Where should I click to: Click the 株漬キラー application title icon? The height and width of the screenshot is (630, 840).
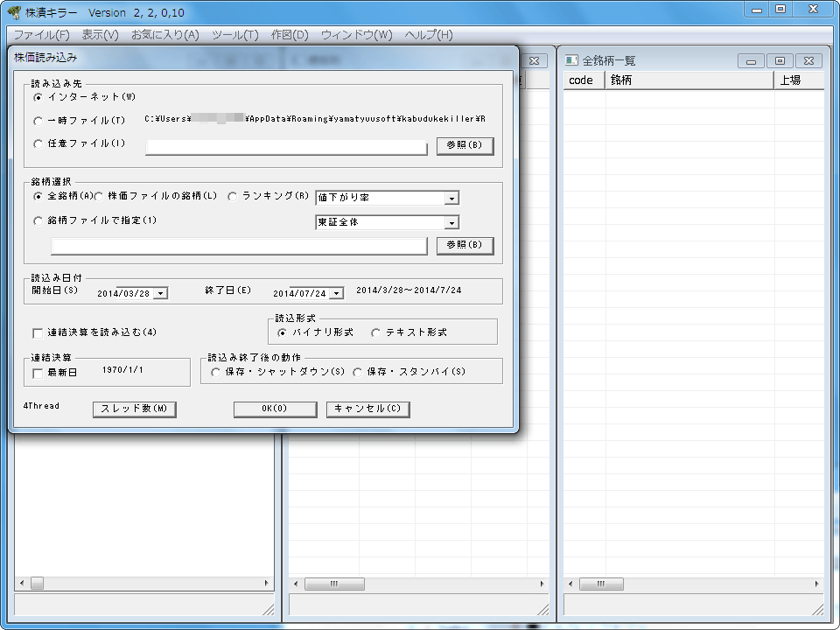click(15, 11)
